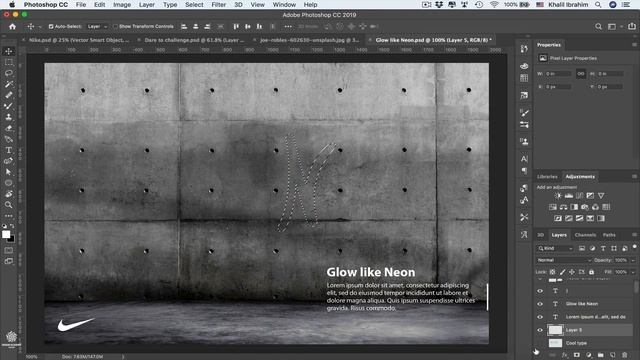Click Share icon in options bar

pos(632,26)
